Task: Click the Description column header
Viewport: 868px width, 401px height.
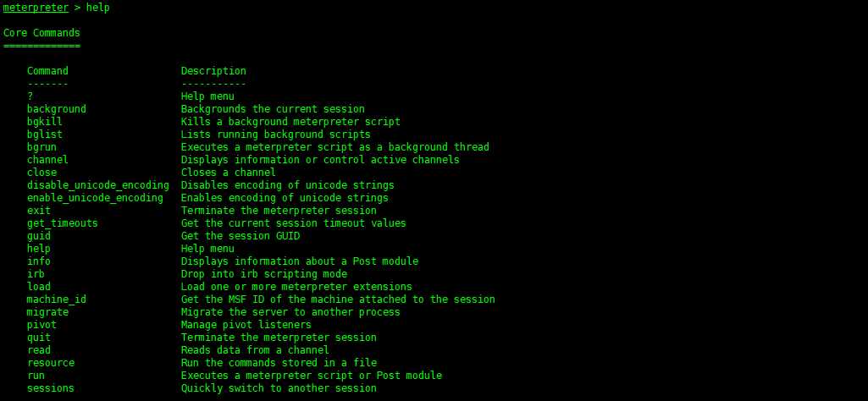Action: click(213, 71)
